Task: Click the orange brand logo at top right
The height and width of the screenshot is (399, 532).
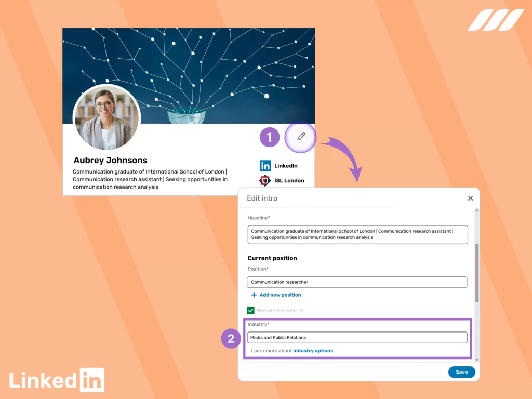Action: (x=496, y=19)
